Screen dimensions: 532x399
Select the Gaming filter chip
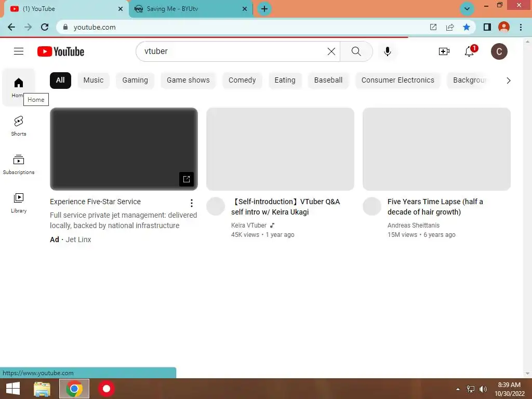tap(135, 81)
